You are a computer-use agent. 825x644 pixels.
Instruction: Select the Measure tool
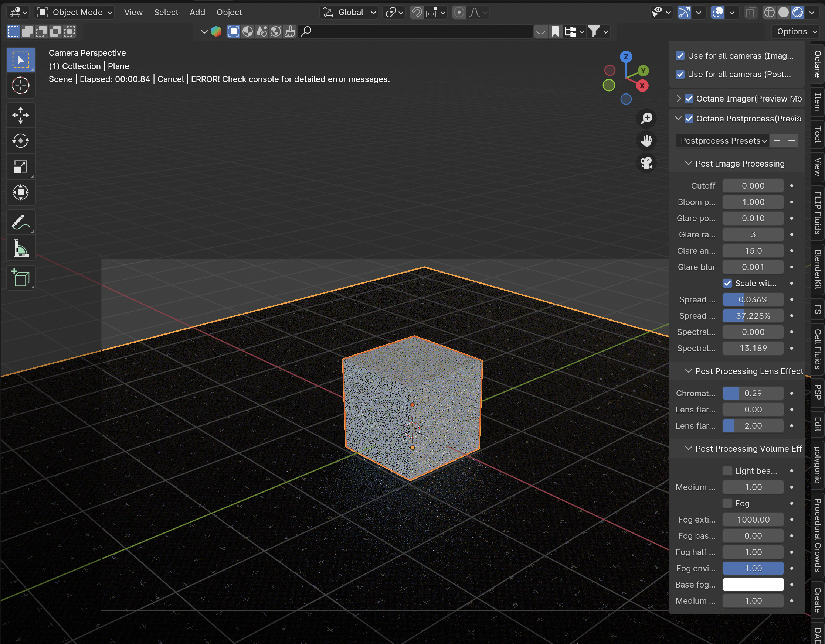click(x=21, y=248)
